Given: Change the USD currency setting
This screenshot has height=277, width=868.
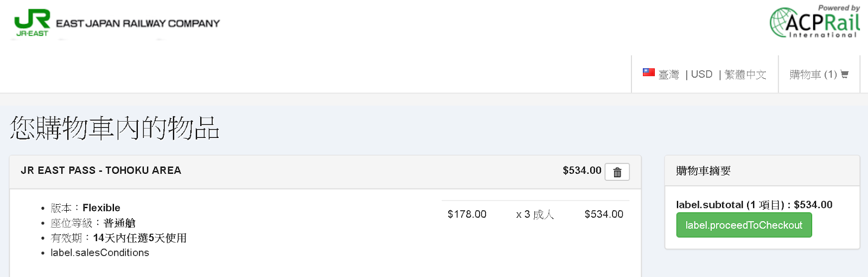Looking at the screenshot, I should click(x=701, y=74).
